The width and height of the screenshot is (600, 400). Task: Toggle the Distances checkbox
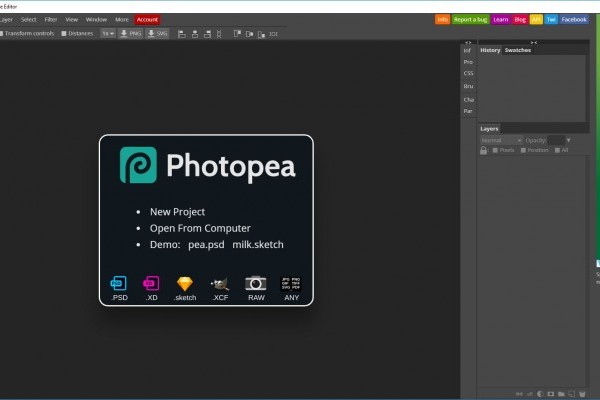click(x=64, y=34)
